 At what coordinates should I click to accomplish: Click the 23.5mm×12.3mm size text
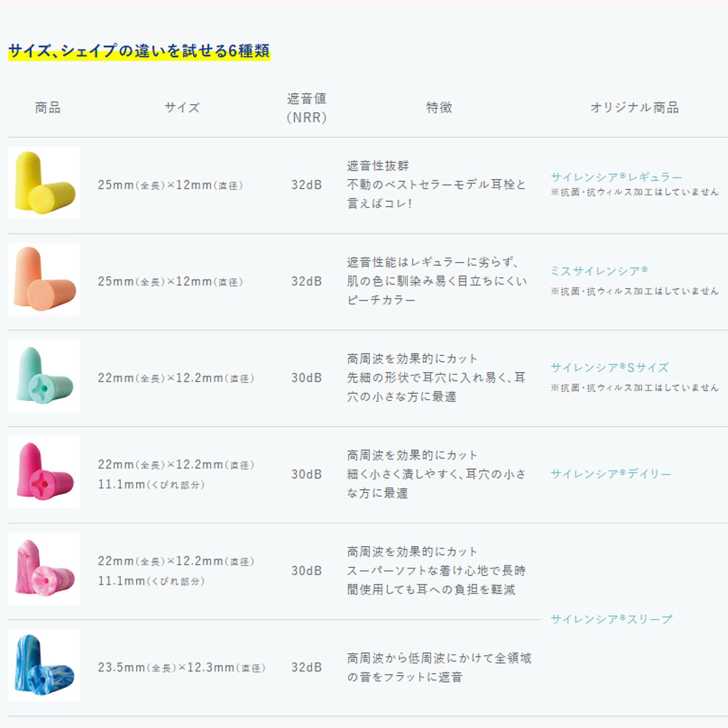coord(181,667)
